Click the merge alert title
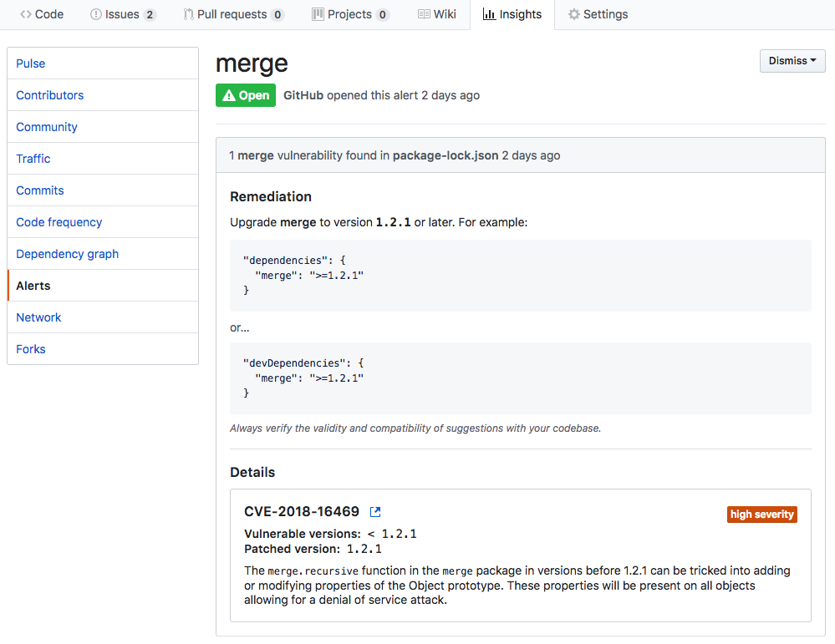Screen dimensions: 835x644 click(252, 63)
